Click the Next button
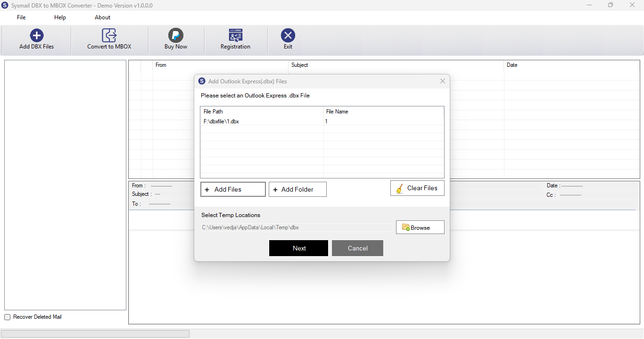This screenshot has height=339, width=644. (x=298, y=248)
